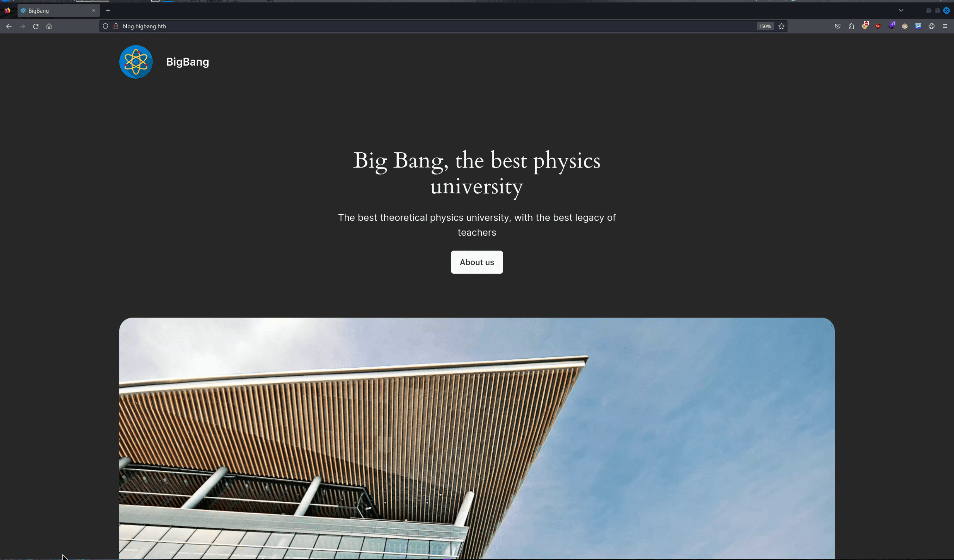
Task: Open the blue 64 extension icon
Action: 918,26
